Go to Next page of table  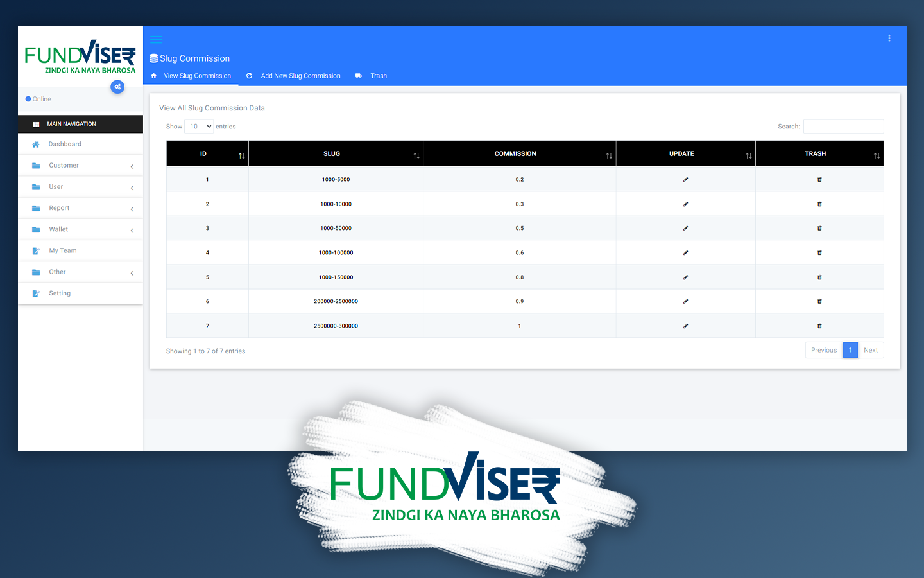[871, 350]
